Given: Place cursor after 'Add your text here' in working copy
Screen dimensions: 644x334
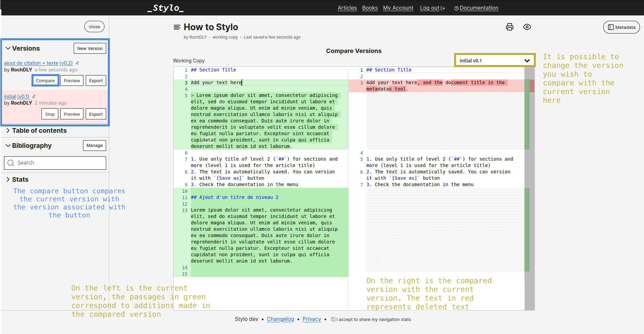Looking at the screenshot, I should click(x=242, y=82).
